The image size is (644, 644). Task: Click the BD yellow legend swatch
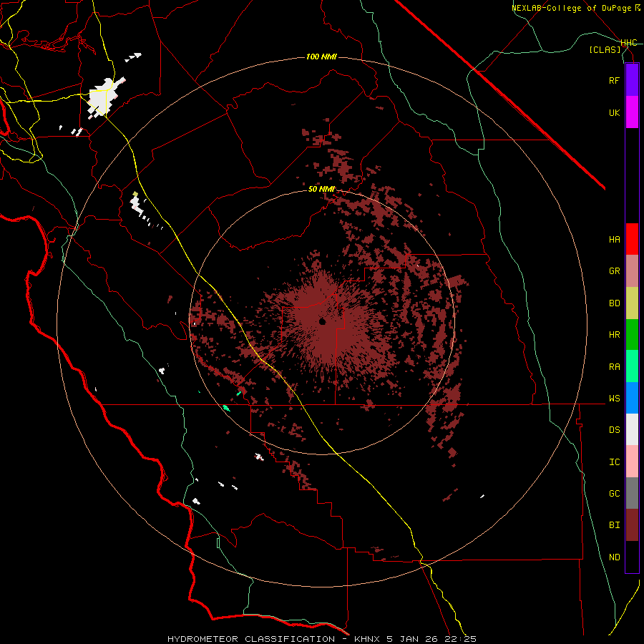pos(632,303)
